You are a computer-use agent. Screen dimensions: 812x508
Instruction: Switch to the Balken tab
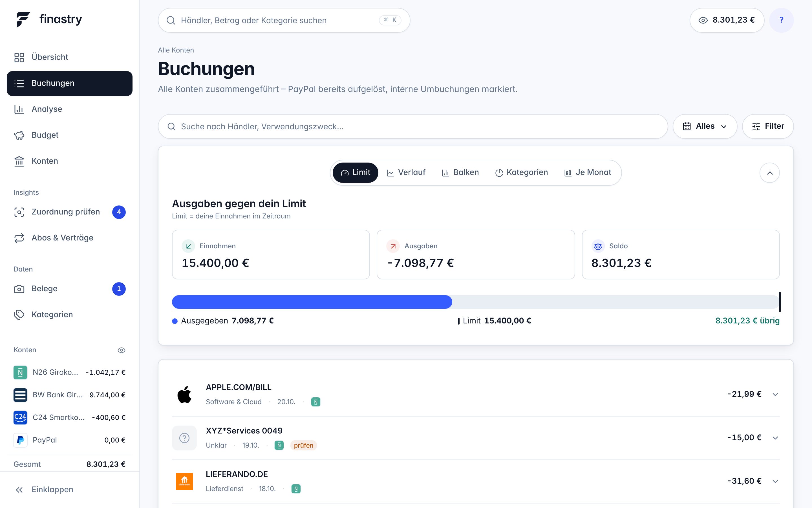coord(460,173)
